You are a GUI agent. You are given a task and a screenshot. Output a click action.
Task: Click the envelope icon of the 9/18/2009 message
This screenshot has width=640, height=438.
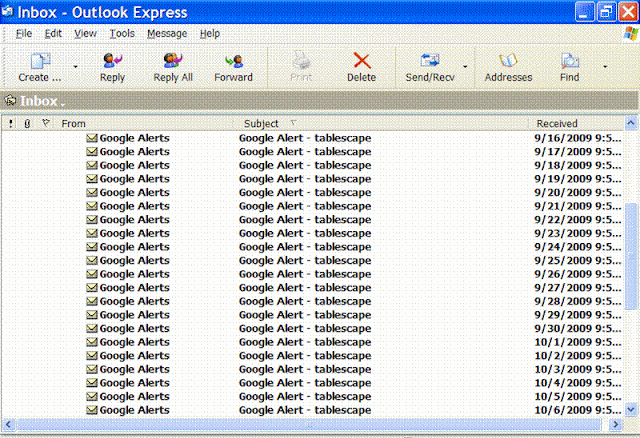[x=92, y=165]
